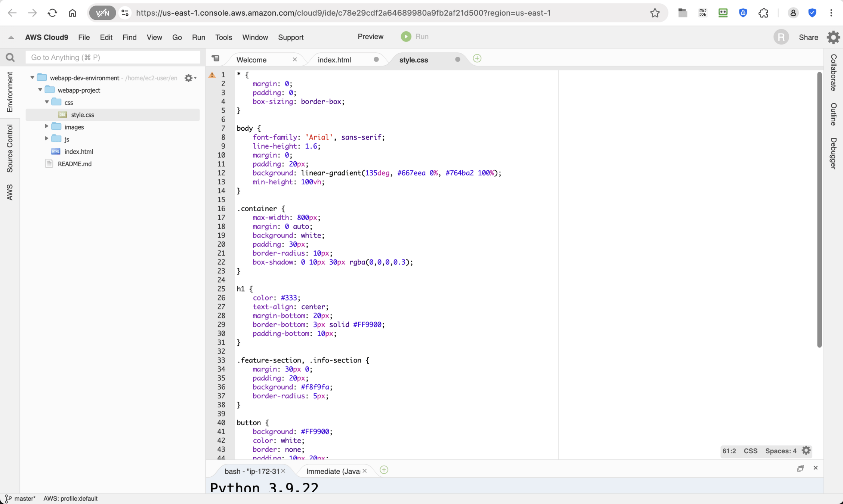Open editor settings gear in status bar
The image size is (843, 504).
tap(806, 451)
